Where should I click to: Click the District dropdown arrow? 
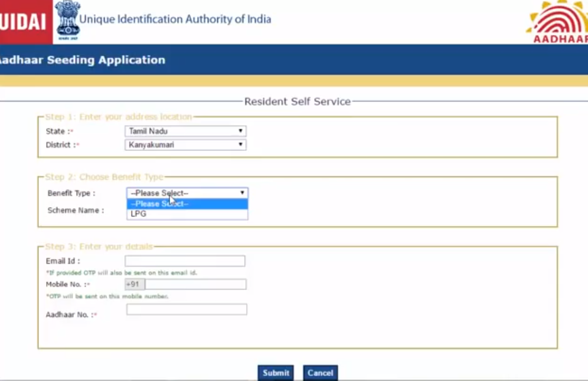(x=240, y=144)
